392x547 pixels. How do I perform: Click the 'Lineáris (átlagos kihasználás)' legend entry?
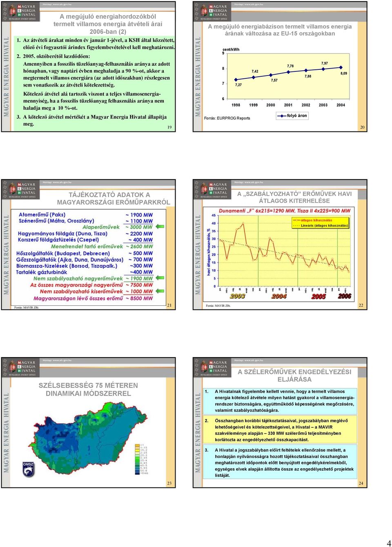(321, 225)
